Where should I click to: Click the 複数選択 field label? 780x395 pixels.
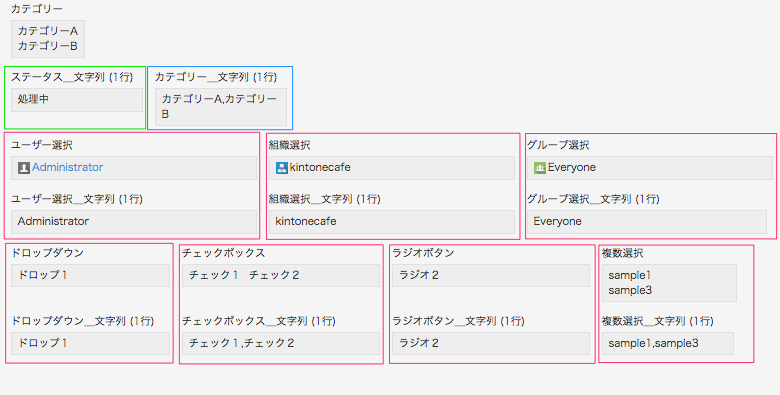[x=622, y=253]
